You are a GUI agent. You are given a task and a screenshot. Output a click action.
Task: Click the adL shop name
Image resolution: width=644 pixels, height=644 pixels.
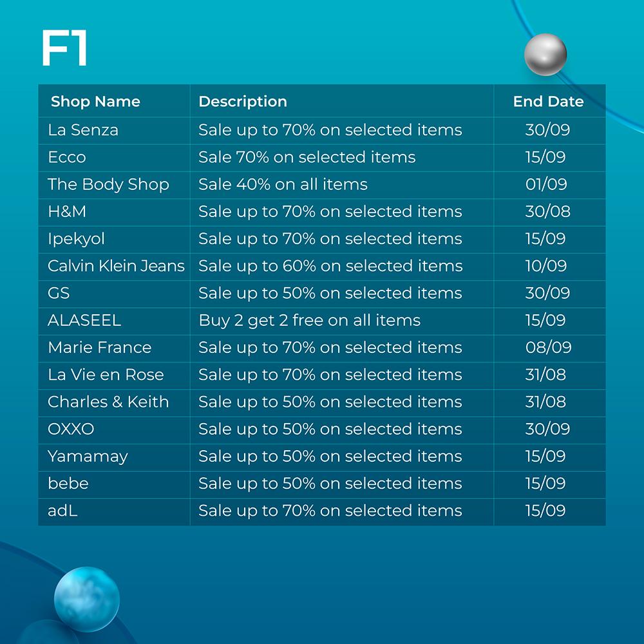coord(62,511)
